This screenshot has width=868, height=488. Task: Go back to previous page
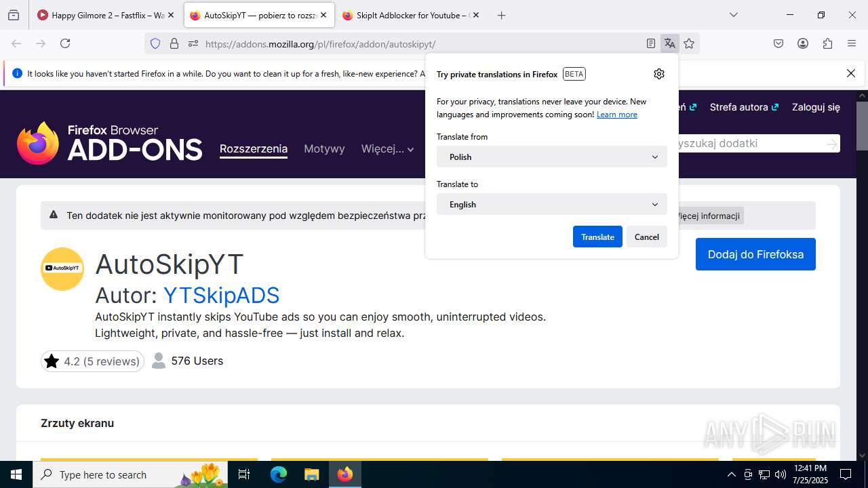(x=16, y=43)
